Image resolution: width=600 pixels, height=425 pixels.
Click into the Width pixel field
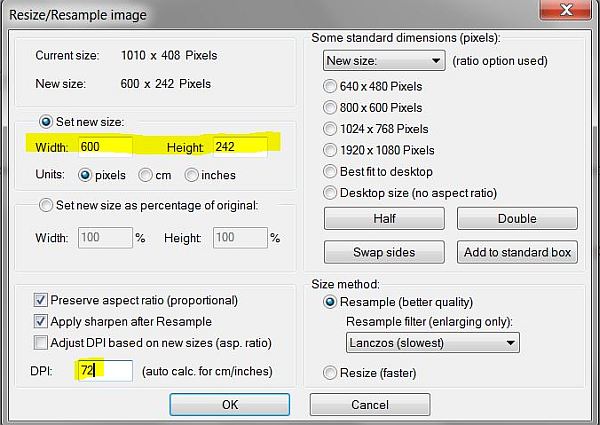pyautogui.click(x=105, y=147)
